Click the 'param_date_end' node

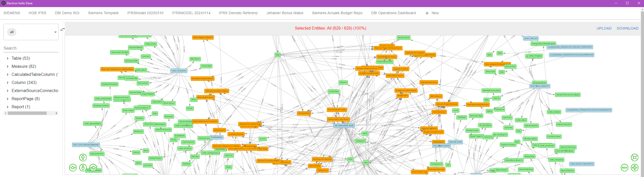tap(531, 38)
